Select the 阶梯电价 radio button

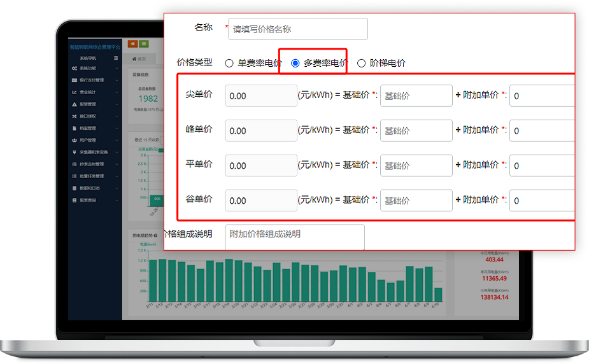click(362, 64)
